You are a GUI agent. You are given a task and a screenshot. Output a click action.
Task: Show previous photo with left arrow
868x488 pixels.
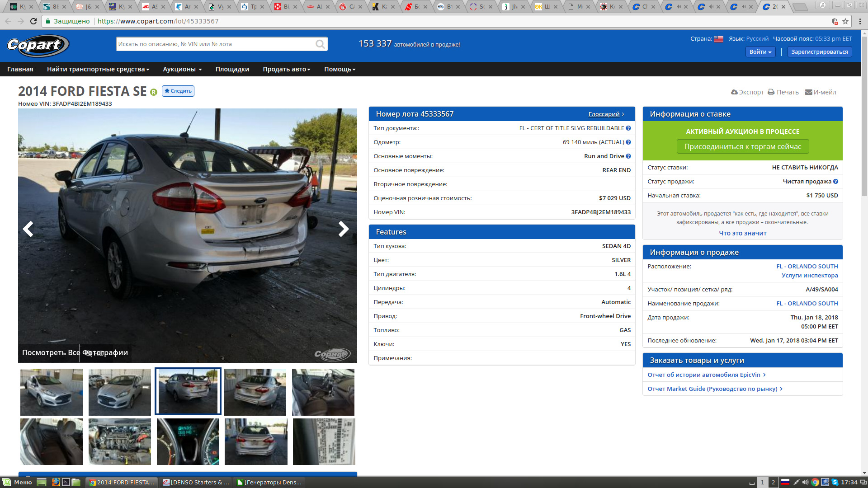(x=28, y=229)
